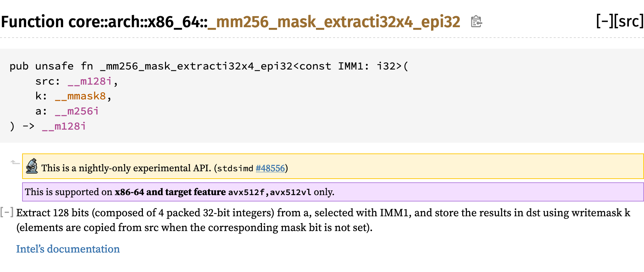Copy the item path with the clipboard icon
Screen dimensions: 644x272
pyautogui.click(x=476, y=22)
